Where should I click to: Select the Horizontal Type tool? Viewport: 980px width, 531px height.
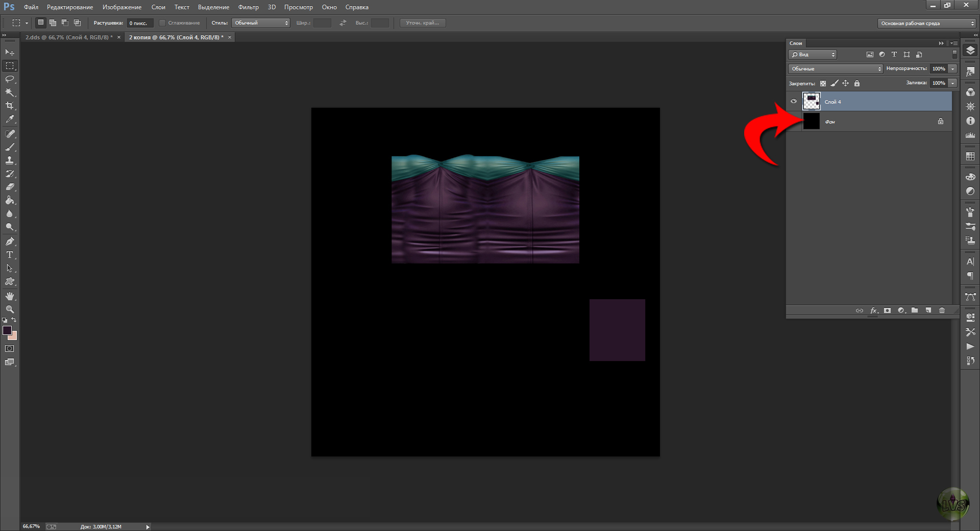point(10,255)
